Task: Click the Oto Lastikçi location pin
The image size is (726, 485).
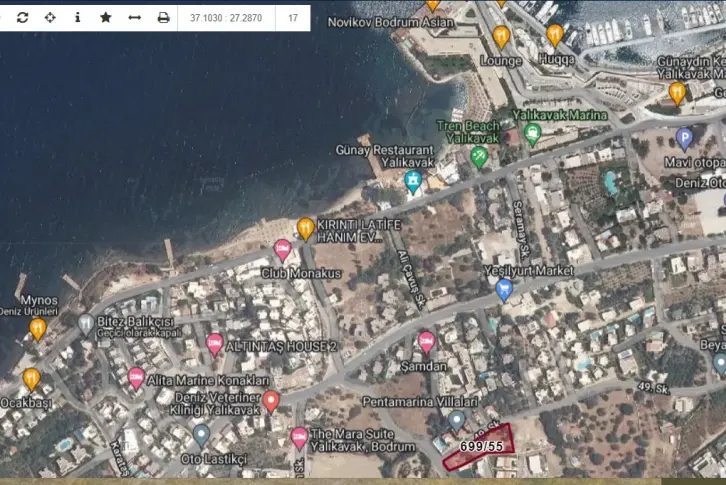Action: (x=201, y=436)
